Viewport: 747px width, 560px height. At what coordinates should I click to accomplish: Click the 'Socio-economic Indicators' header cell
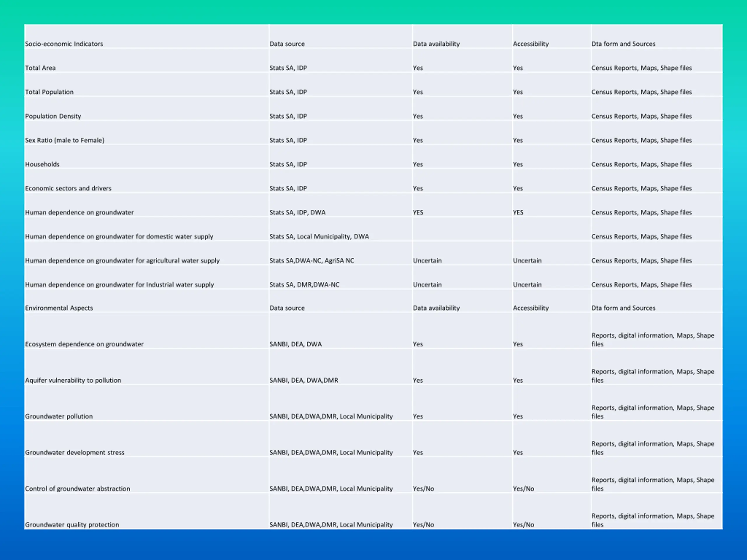(x=64, y=44)
